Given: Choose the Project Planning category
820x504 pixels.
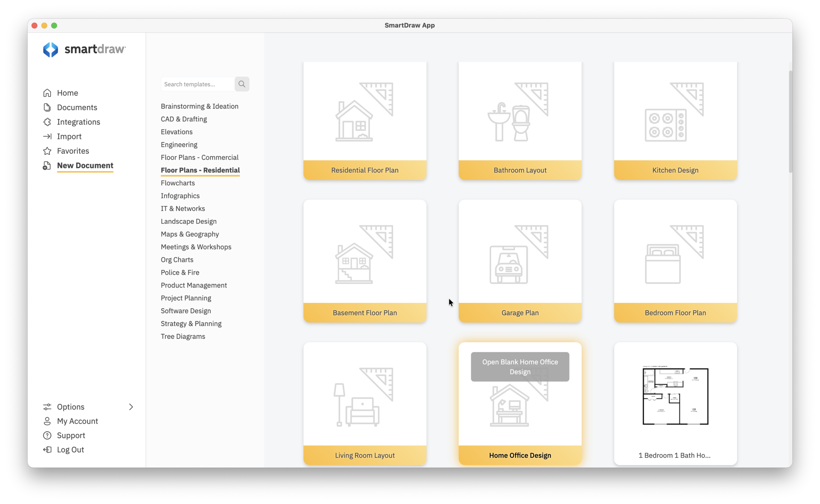Looking at the screenshot, I should pyautogui.click(x=186, y=298).
